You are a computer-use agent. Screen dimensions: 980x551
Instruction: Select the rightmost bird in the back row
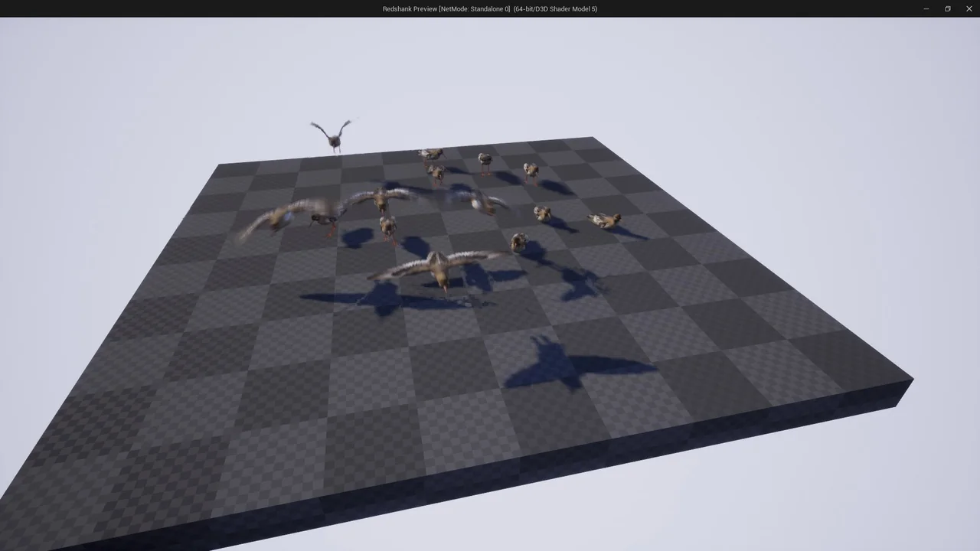tap(530, 171)
